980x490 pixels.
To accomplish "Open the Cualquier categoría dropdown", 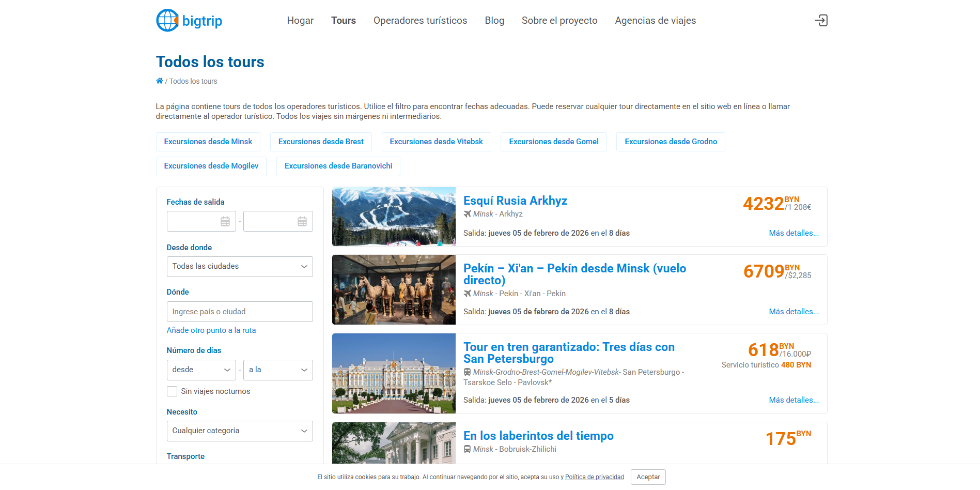I will (x=240, y=431).
